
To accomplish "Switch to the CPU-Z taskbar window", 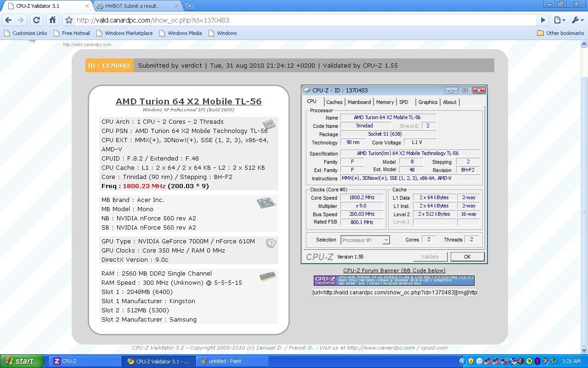I will click(x=85, y=361).
